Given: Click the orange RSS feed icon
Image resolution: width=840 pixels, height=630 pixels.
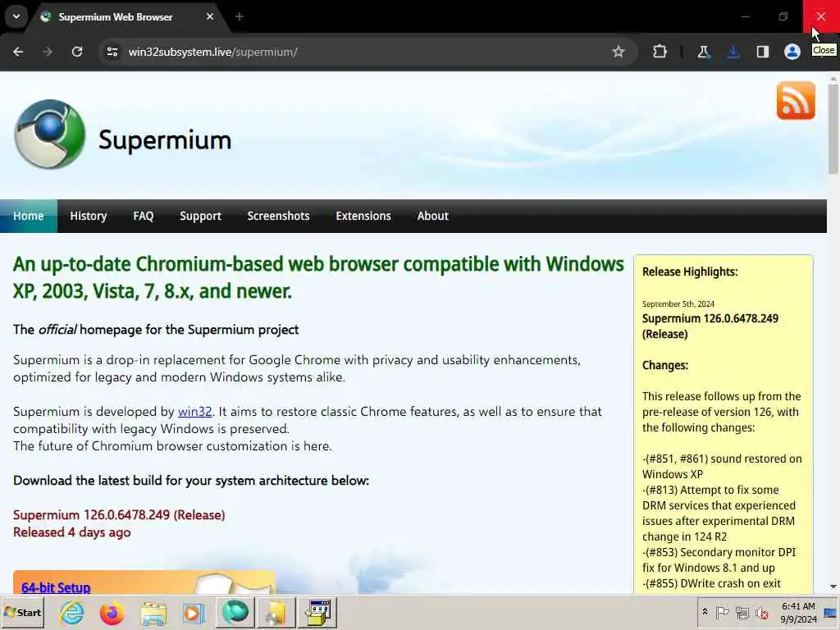Looking at the screenshot, I should pos(796,100).
